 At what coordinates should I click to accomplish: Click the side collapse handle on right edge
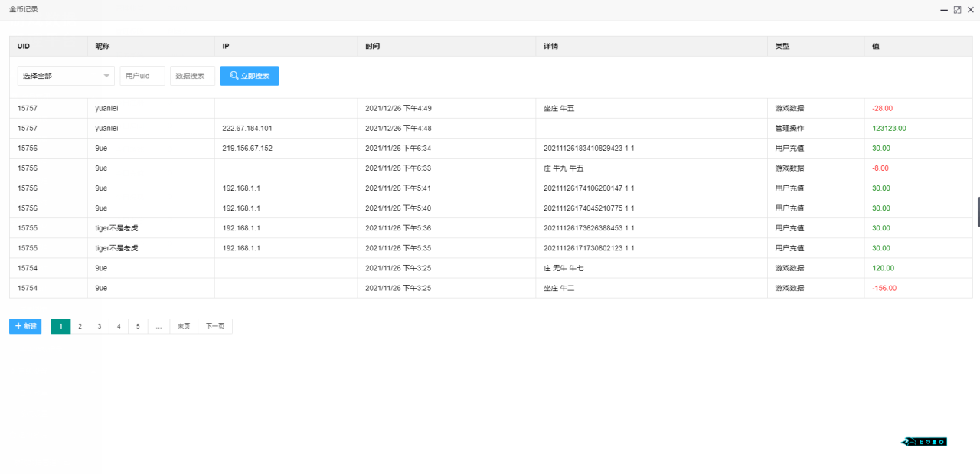pos(978,212)
